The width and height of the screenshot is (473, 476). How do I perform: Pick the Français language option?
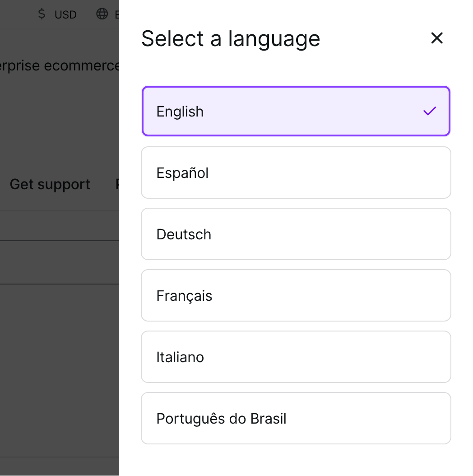click(296, 295)
